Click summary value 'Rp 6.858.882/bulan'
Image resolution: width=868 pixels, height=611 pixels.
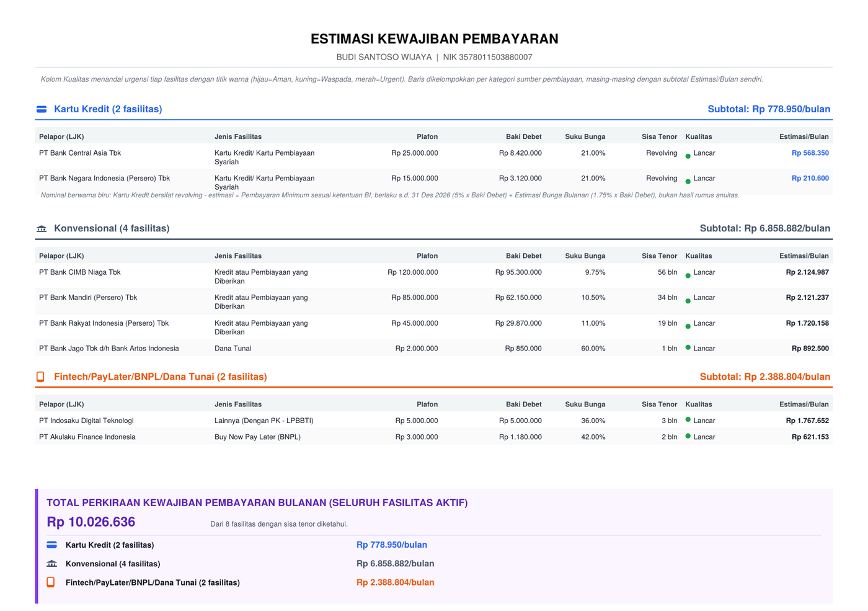coord(396,564)
